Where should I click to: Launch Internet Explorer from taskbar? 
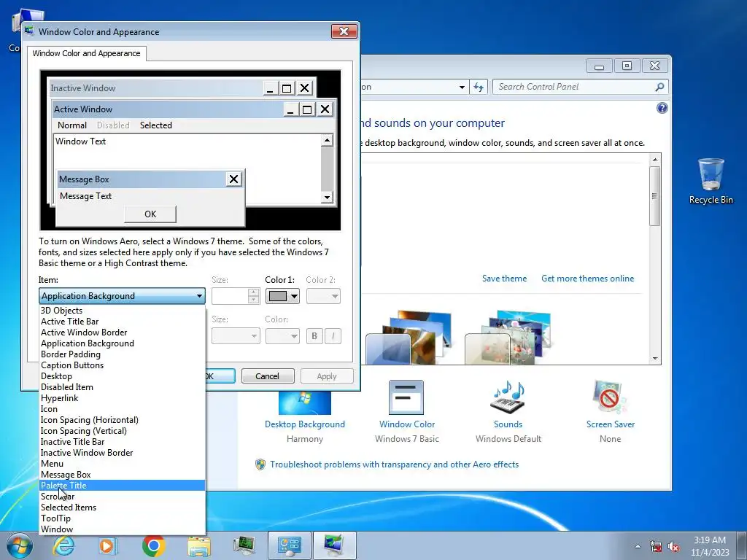63,545
